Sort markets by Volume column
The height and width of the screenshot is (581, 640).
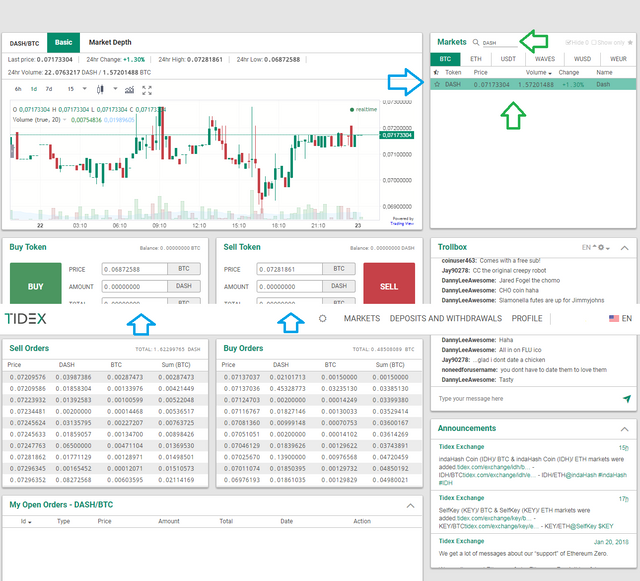(x=538, y=72)
